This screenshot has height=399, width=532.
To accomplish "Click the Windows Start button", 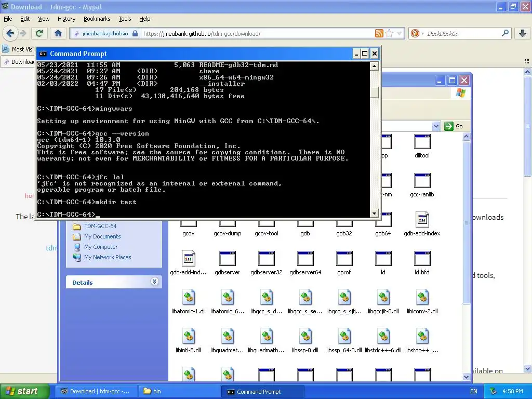I will click(24, 391).
